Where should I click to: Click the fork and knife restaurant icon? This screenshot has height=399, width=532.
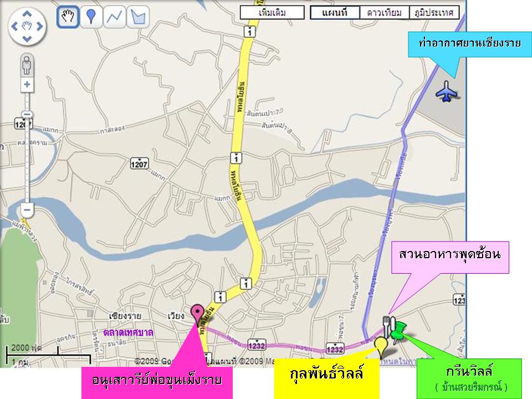(x=389, y=326)
